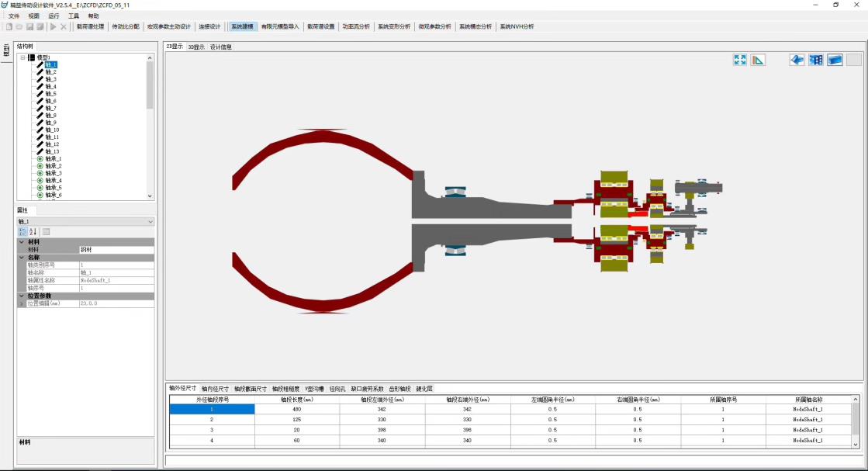Select the 轴承_1 bearing node
868x471 pixels.
coord(53,159)
